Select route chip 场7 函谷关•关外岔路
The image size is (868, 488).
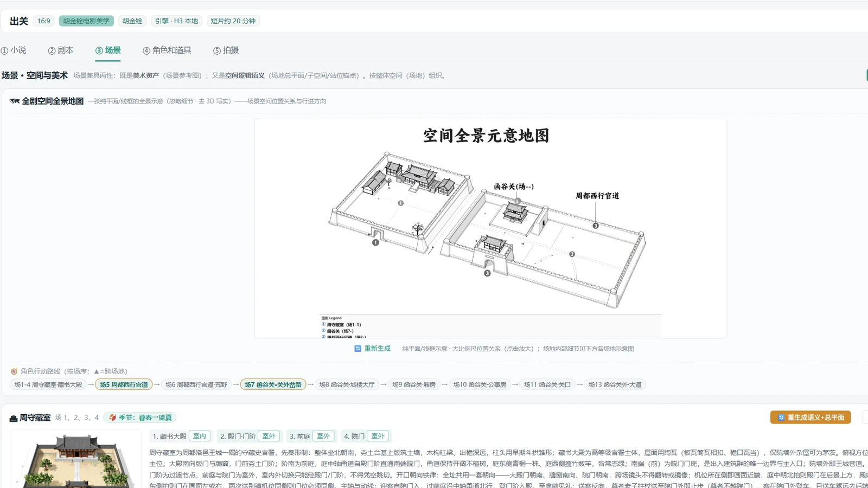(273, 384)
